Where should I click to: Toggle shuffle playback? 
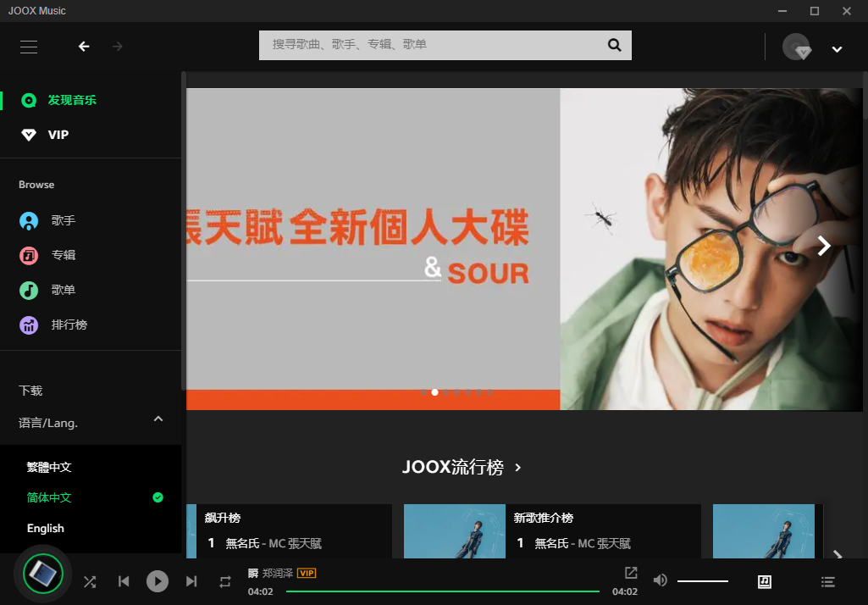pos(90,582)
